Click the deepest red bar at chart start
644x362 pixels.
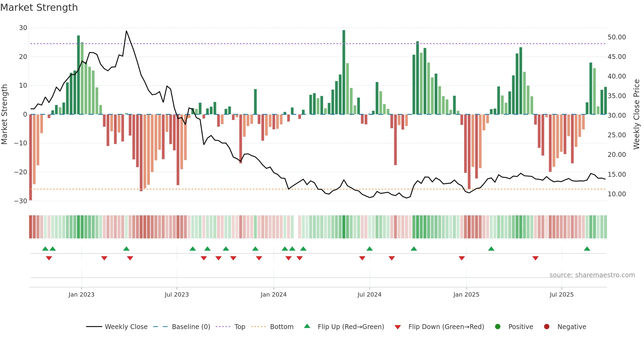tap(31, 157)
